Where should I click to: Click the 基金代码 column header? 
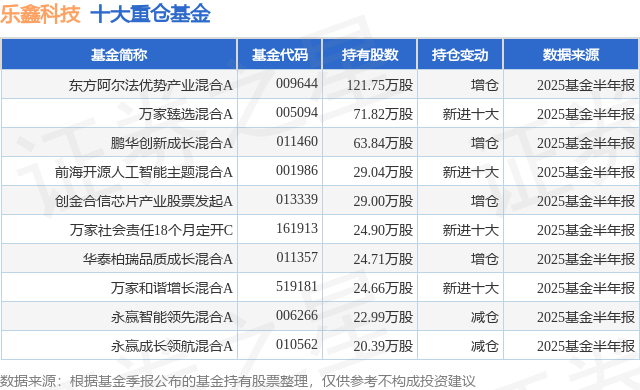click(x=280, y=55)
